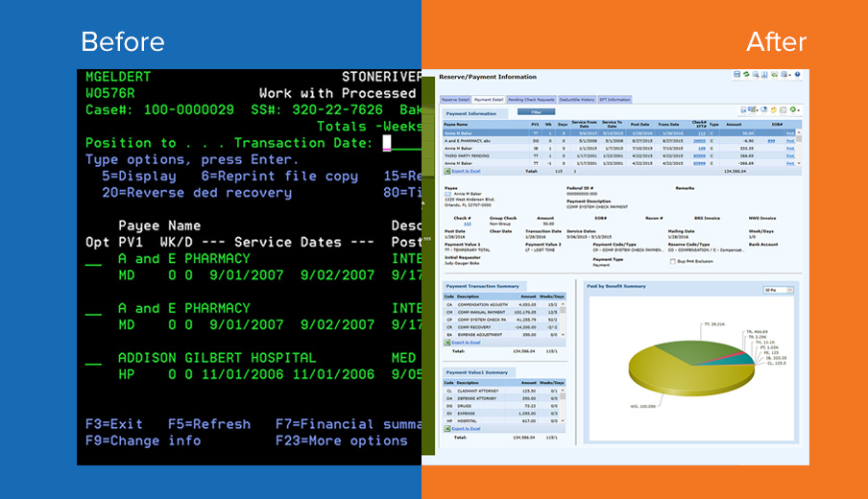Click the green circular arrow icon in Payment Information toolbar

(793, 109)
